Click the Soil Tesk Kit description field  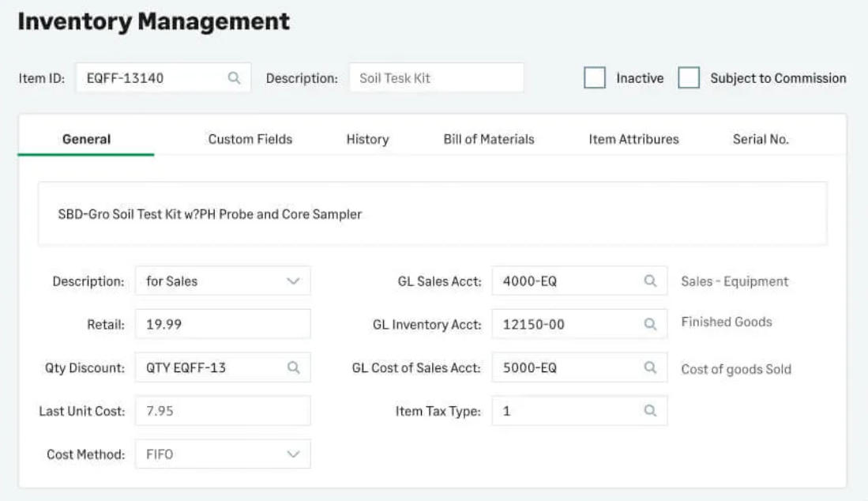[436, 78]
